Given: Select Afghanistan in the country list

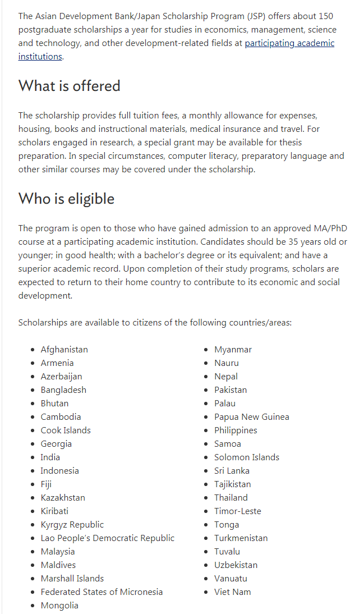Looking at the screenshot, I should tap(64, 349).
